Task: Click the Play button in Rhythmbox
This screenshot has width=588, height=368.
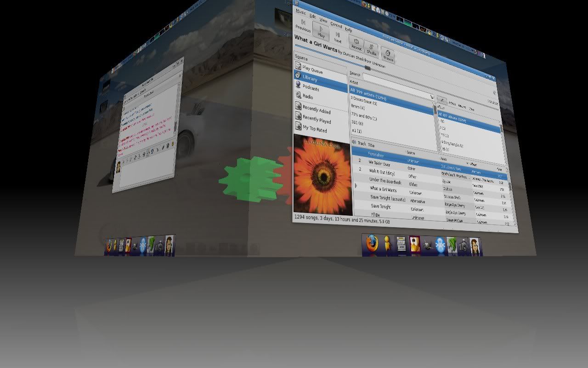Action: click(321, 30)
